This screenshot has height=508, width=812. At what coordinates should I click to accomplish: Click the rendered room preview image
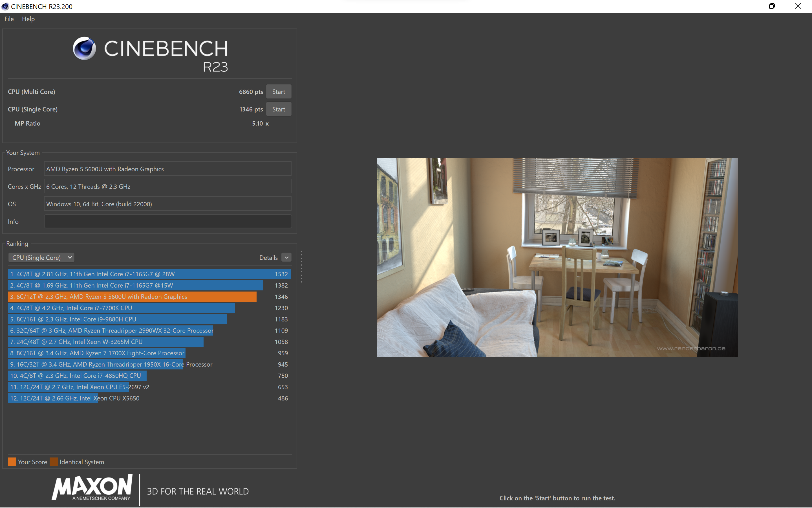tap(557, 257)
